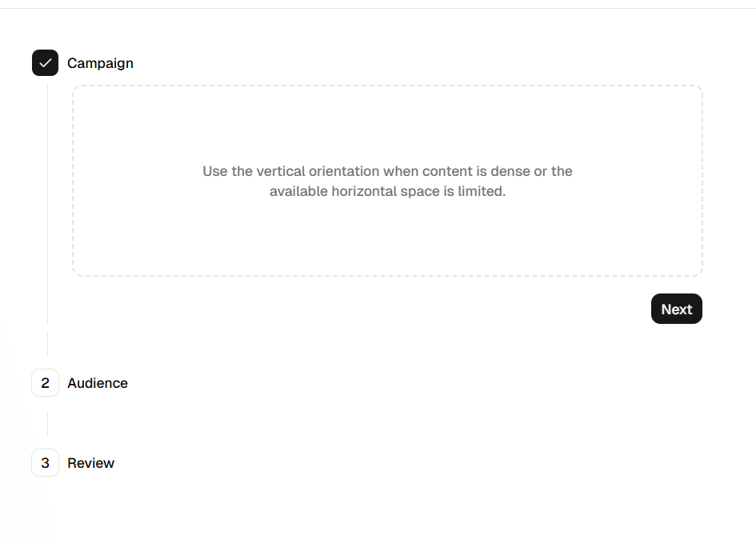The width and height of the screenshot is (756, 543).
Task: Click the vertical line beside the Campaign panel
Action: pos(47,205)
